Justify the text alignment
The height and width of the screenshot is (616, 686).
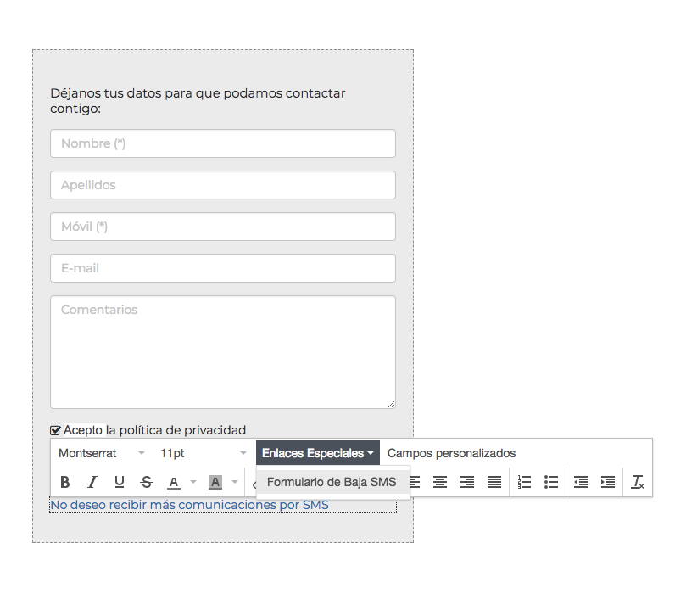pyautogui.click(x=494, y=482)
